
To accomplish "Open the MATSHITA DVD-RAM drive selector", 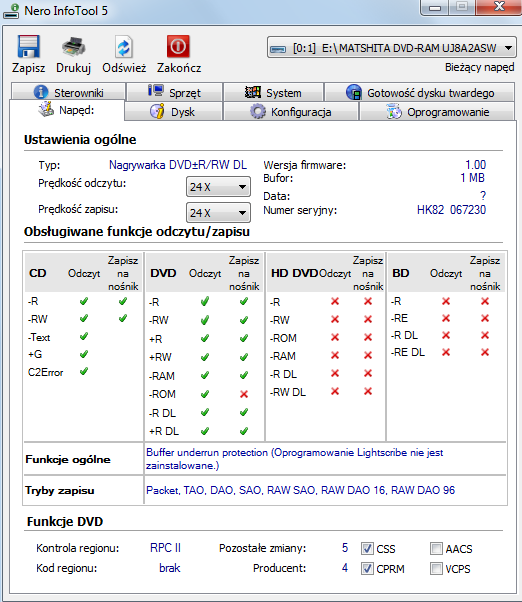I will coord(392,48).
